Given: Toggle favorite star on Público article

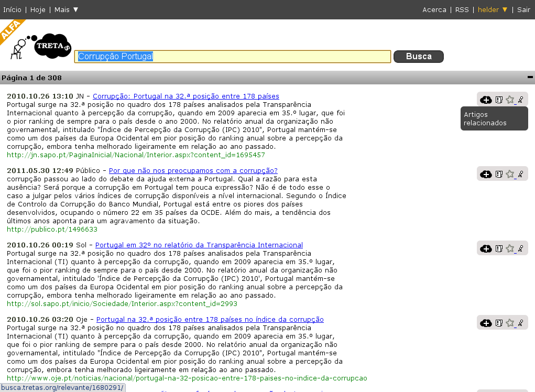Looking at the screenshot, I should pyautogui.click(x=510, y=174).
